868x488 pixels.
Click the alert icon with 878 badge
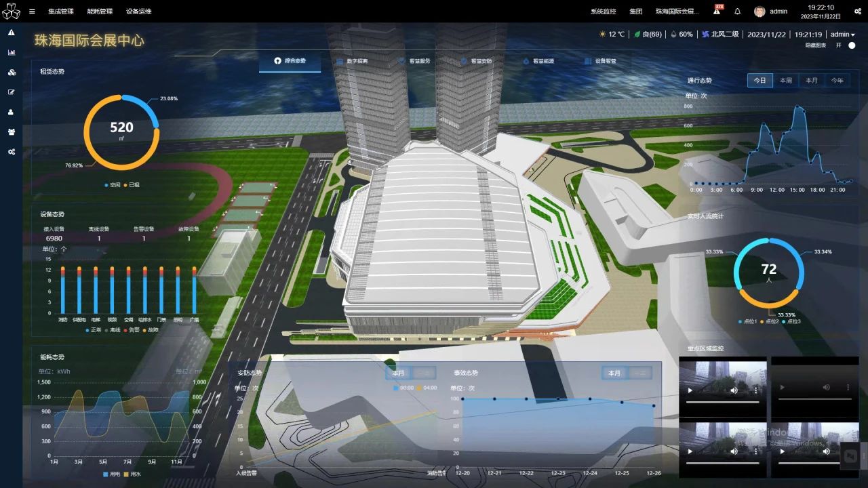tap(717, 12)
